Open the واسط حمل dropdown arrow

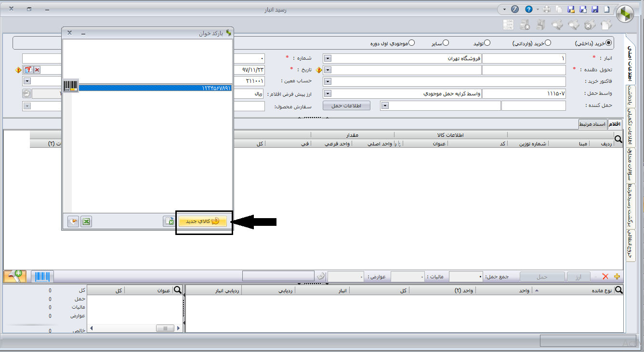328,93
